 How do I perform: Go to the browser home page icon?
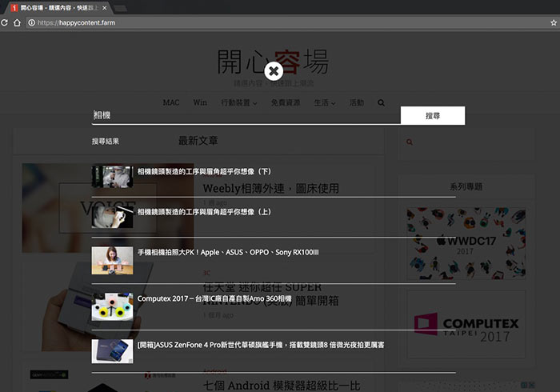coord(17,22)
